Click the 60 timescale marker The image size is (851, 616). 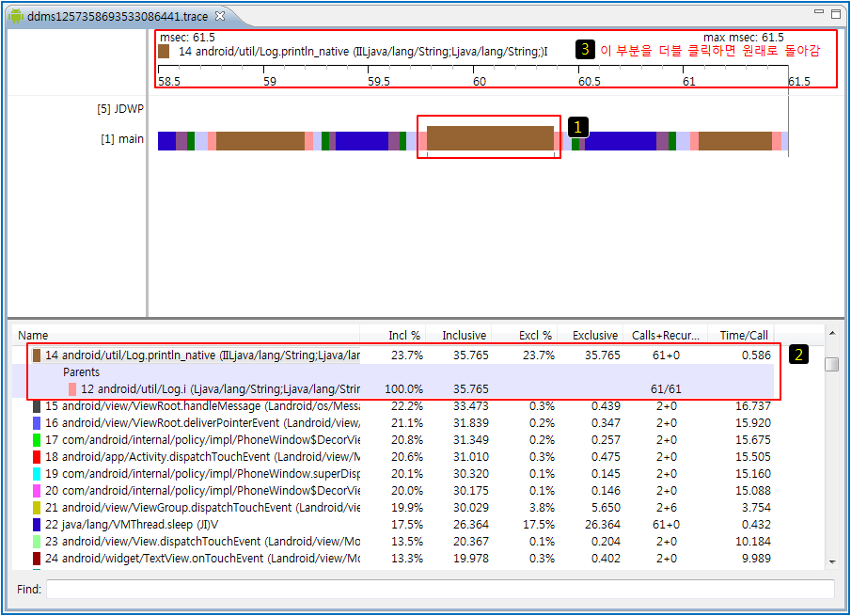(x=480, y=82)
